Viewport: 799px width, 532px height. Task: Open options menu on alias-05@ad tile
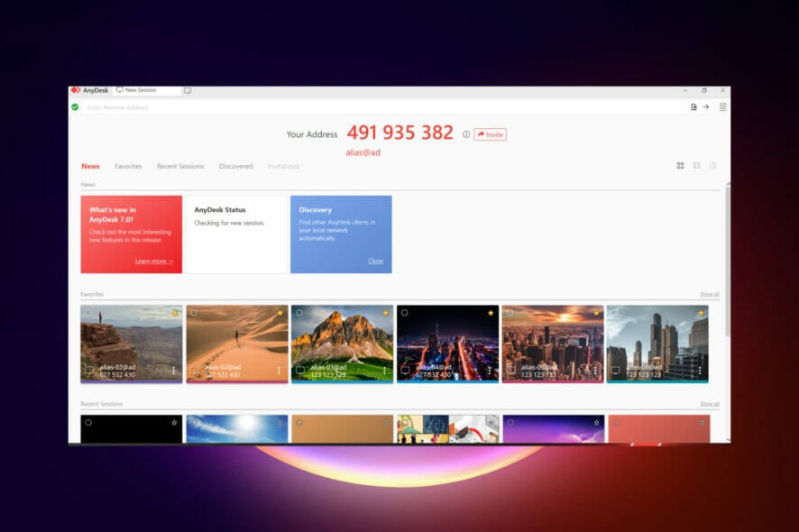594,371
